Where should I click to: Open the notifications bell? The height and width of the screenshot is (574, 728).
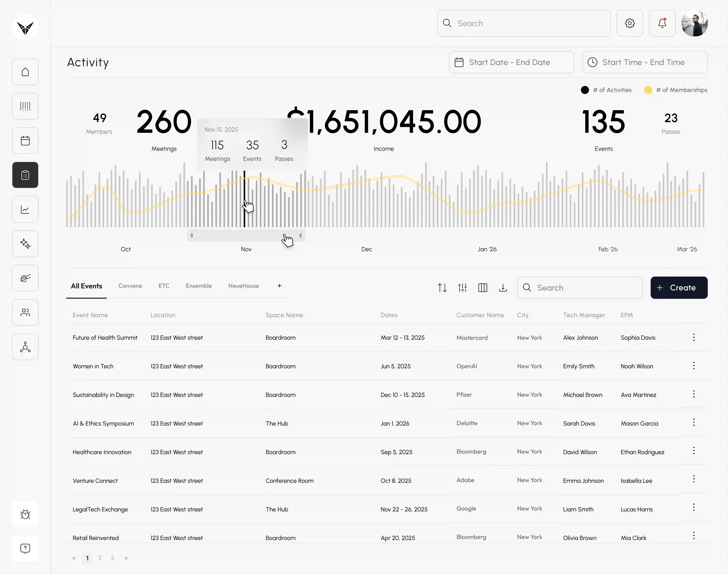662,23
